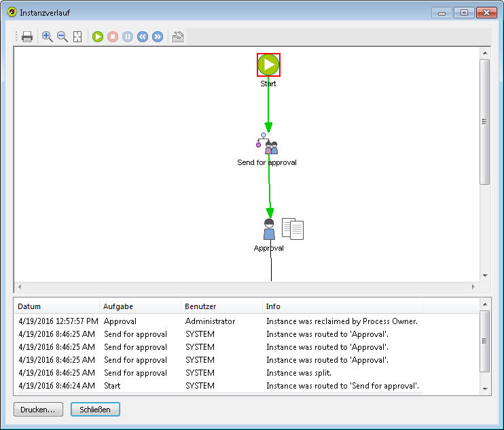This screenshot has width=504, height=430.
Task: Click the Info column header
Action: click(x=342, y=306)
